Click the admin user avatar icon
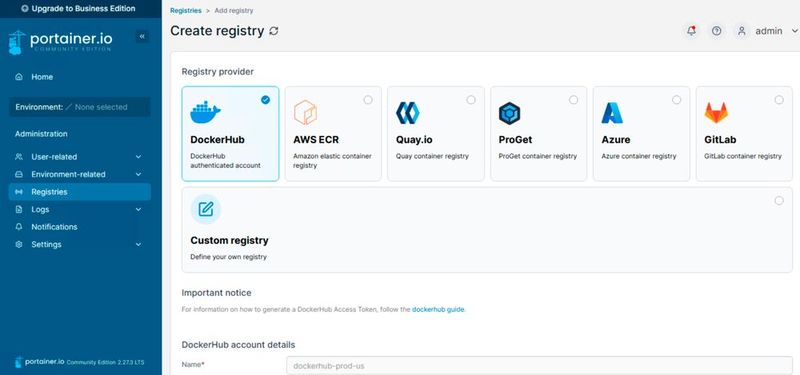This screenshot has width=800, height=375. (741, 31)
